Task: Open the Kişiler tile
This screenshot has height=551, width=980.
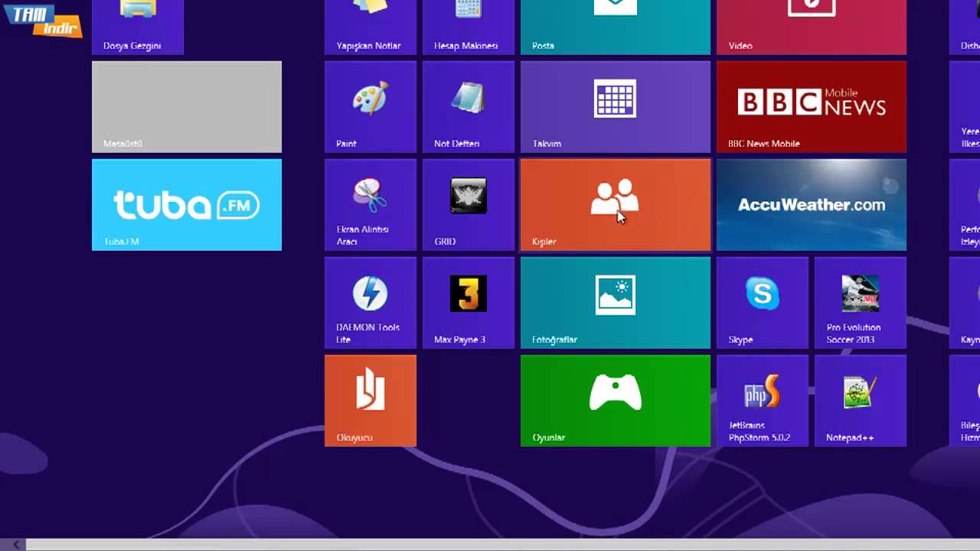Action: [x=615, y=204]
